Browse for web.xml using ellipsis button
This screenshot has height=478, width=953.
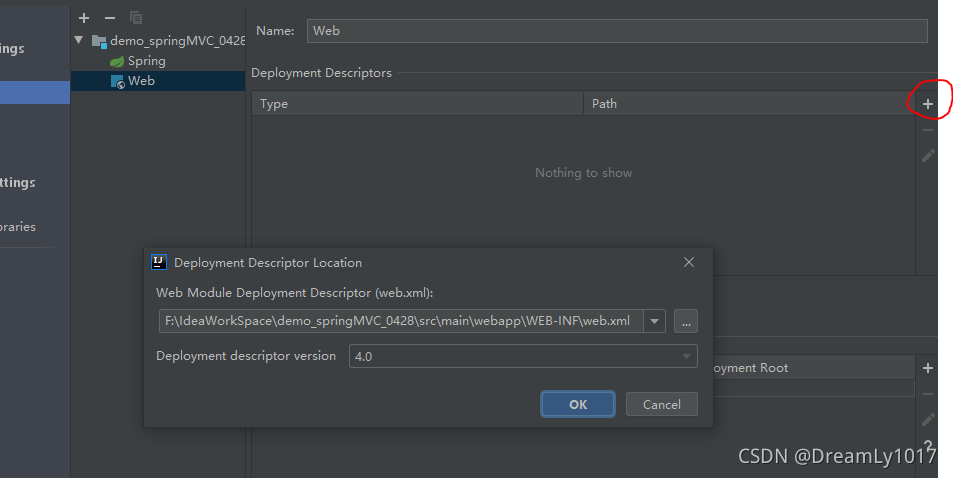click(x=685, y=321)
